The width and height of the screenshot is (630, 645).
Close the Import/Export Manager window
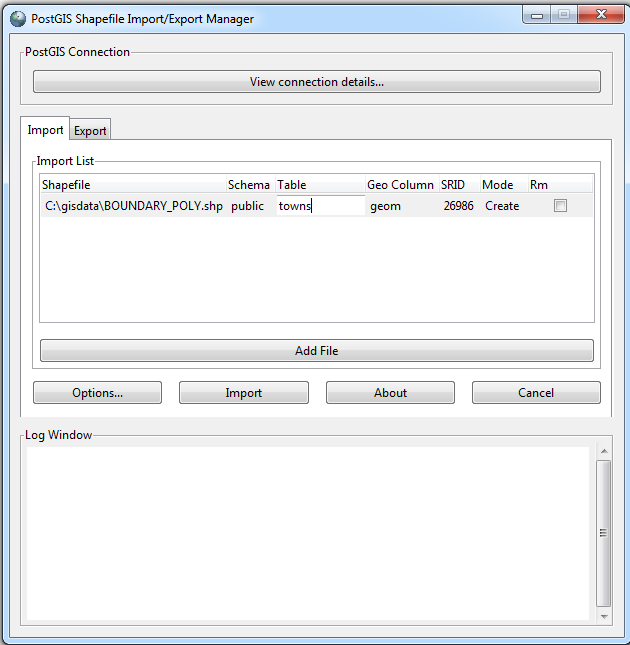pyautogui.click(x=601, y=15)
